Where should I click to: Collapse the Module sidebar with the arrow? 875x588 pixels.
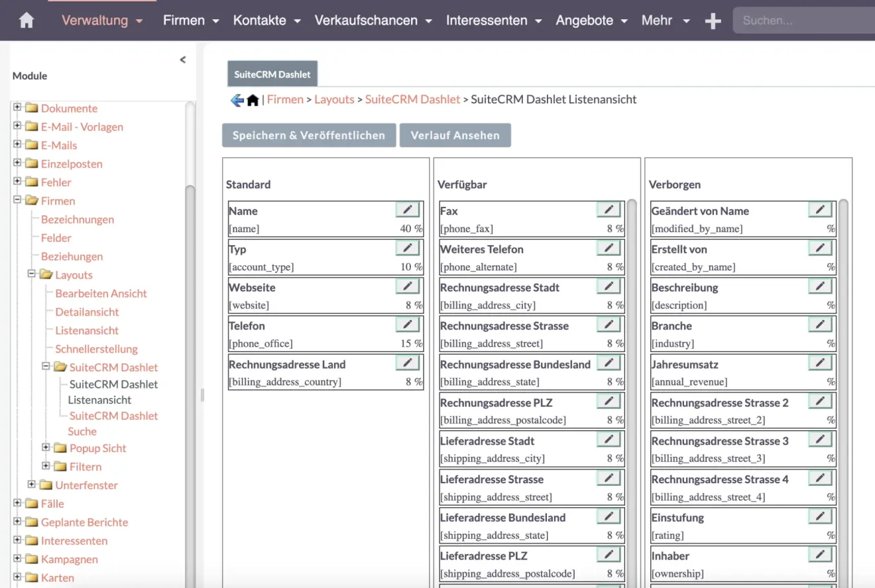[x=183, y=60]
